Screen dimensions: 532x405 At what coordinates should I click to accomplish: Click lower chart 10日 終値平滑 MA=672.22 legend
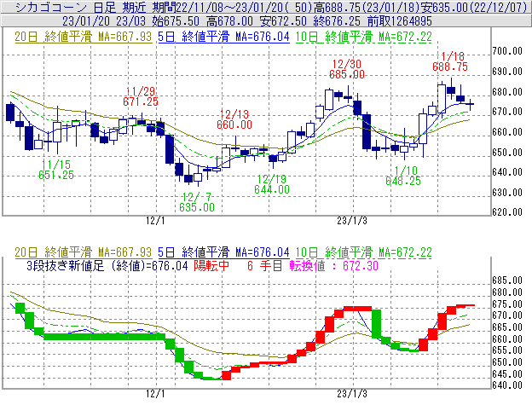coord(364,252)
